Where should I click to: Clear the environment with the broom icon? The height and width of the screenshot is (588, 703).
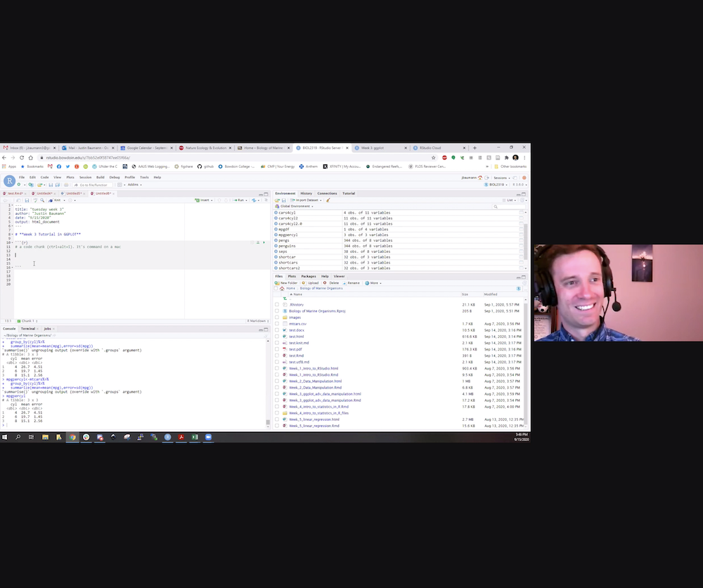(328, 200)
